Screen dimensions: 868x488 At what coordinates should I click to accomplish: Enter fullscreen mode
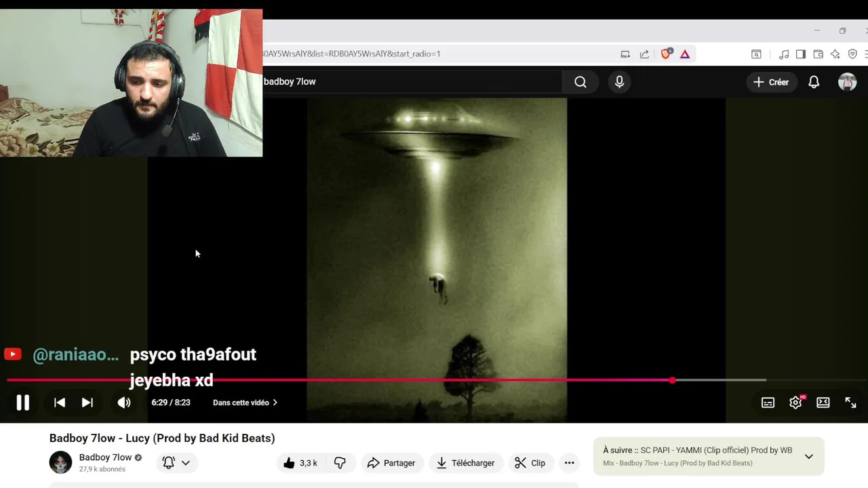click(850, 403)
